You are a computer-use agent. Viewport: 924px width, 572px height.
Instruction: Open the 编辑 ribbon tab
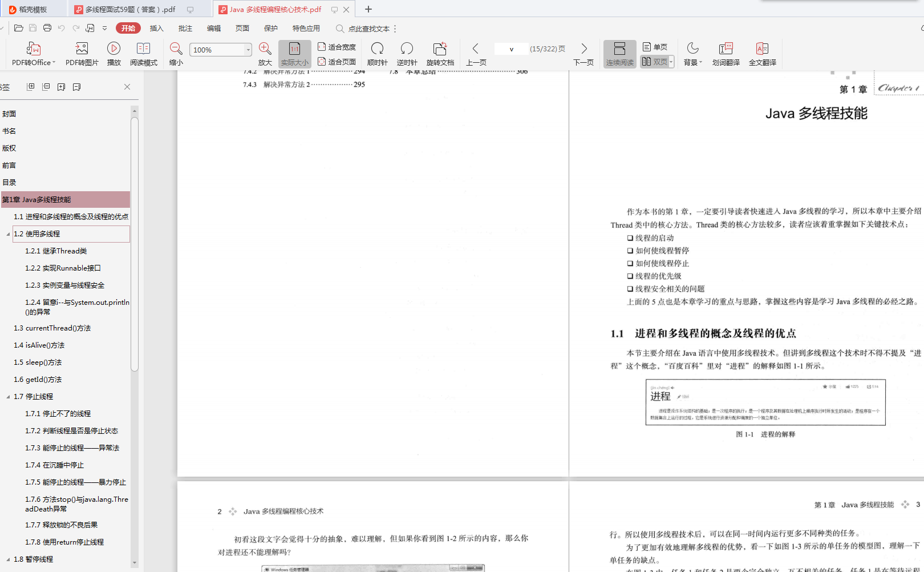(213, 28)
